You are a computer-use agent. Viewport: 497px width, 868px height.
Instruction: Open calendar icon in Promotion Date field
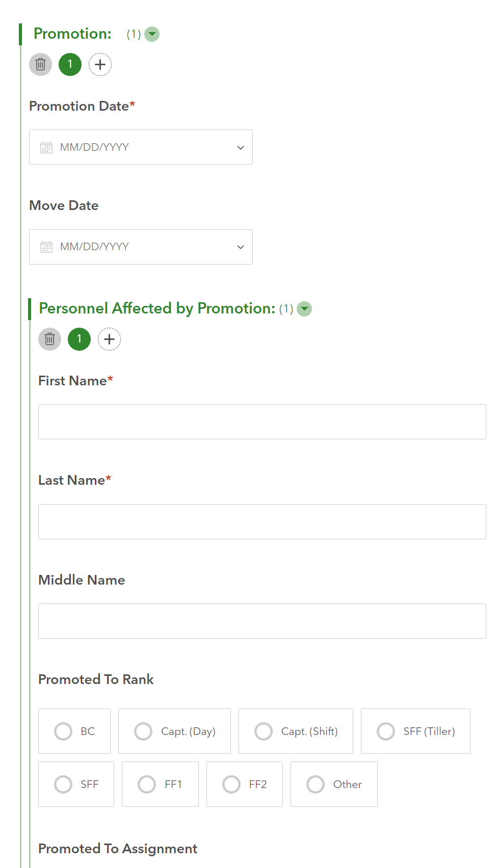pyautogui.click(x=46, y=147)
